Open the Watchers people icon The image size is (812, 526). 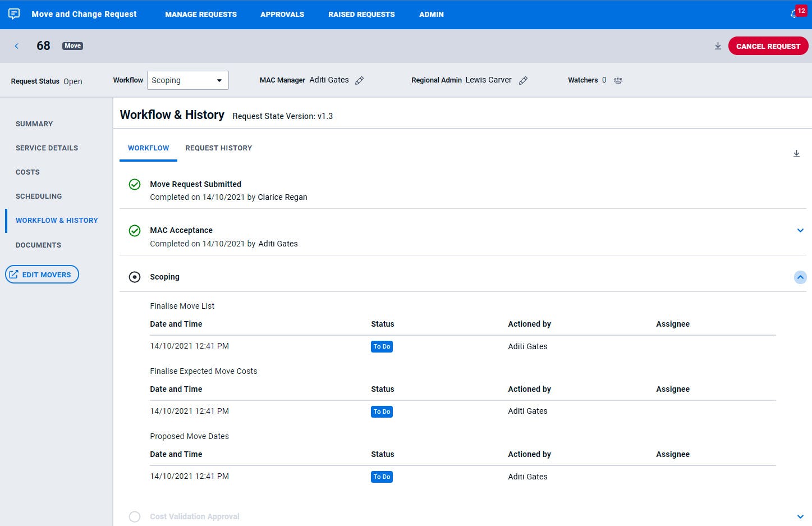coord(618,80)
